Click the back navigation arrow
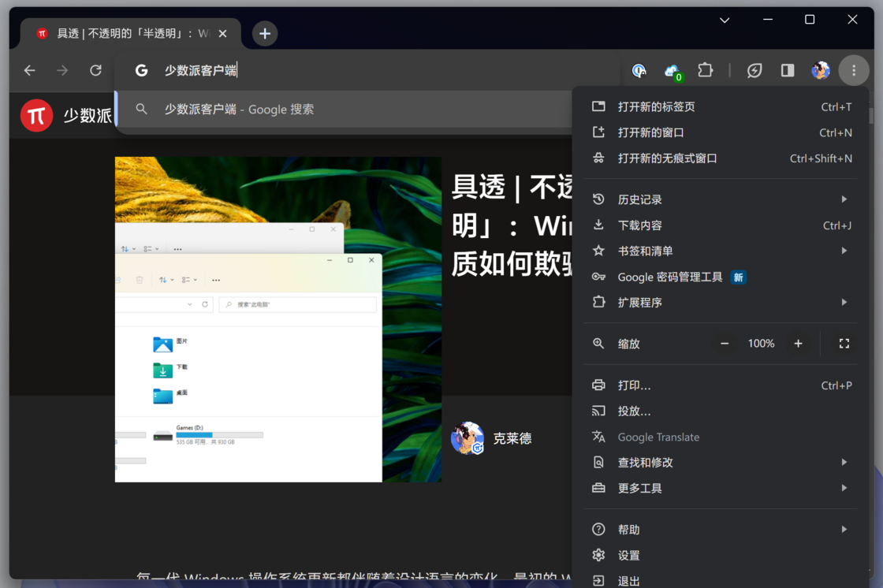This screenshot has height=588, width=883. click(x=30, y=71)
